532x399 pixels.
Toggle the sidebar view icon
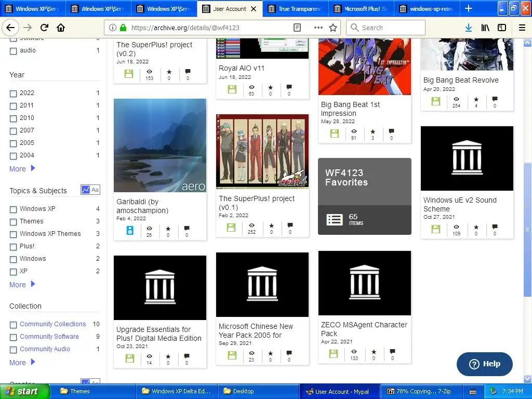pyautogui.click(x=502, y=28)
